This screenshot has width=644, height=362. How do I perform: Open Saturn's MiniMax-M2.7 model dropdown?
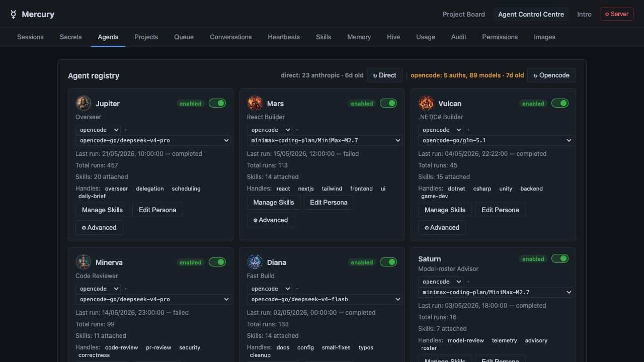[x=496, y=293]
